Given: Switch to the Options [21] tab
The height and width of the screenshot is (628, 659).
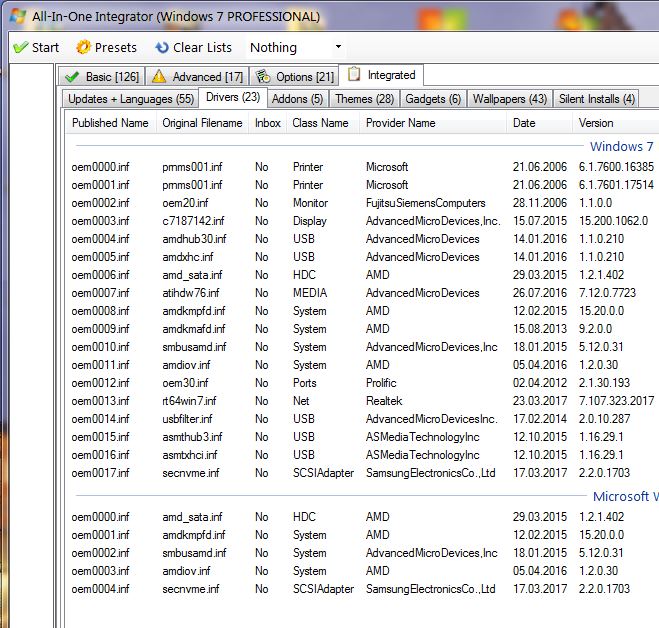Looking at the screenshot, I should click(295, 77).
